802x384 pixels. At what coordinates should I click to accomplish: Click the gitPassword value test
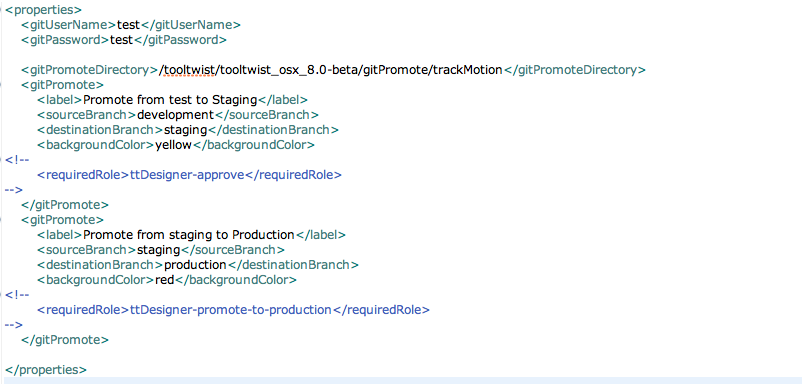pos(121,39)
